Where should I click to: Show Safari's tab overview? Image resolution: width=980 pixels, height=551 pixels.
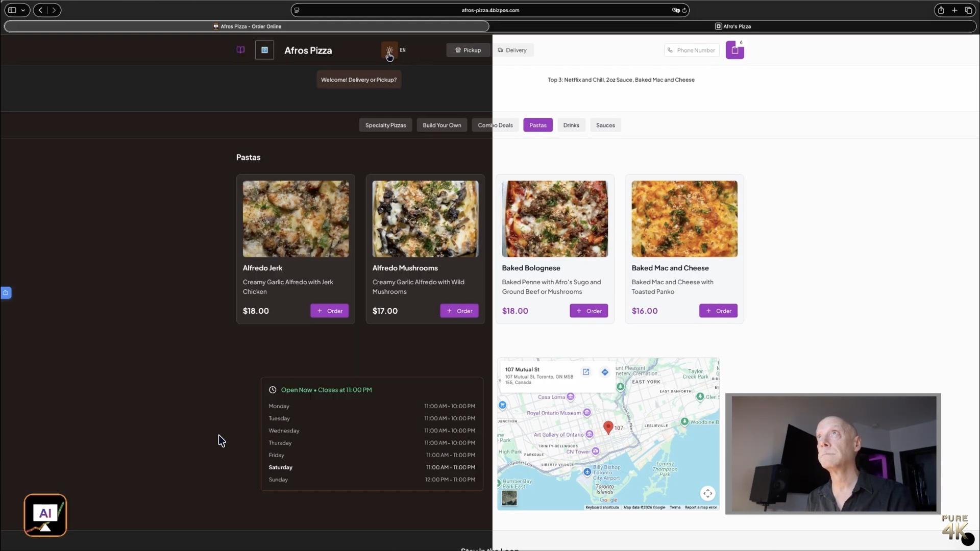click(968, 10)
